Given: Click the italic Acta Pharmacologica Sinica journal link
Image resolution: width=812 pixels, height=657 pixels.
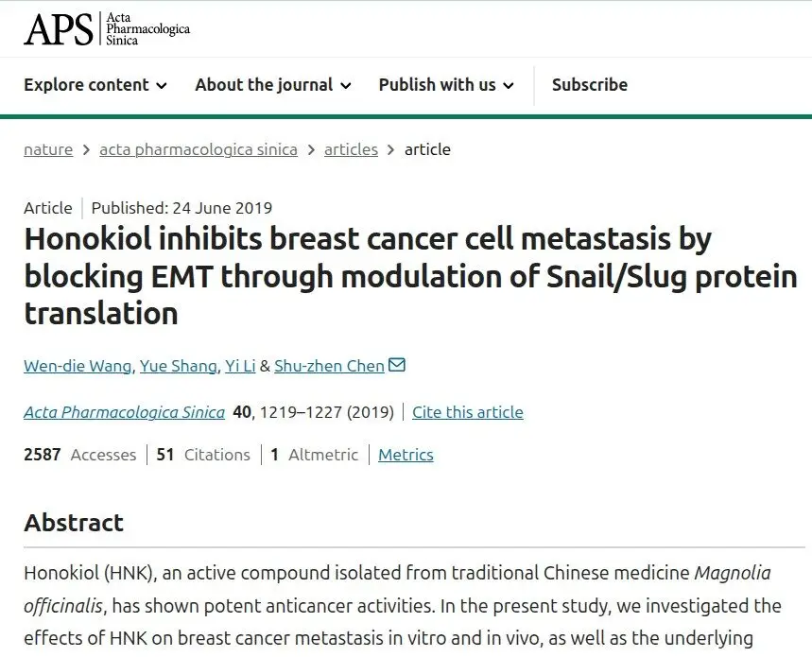Looking at the screenshot, I should [x=124, y=412].
